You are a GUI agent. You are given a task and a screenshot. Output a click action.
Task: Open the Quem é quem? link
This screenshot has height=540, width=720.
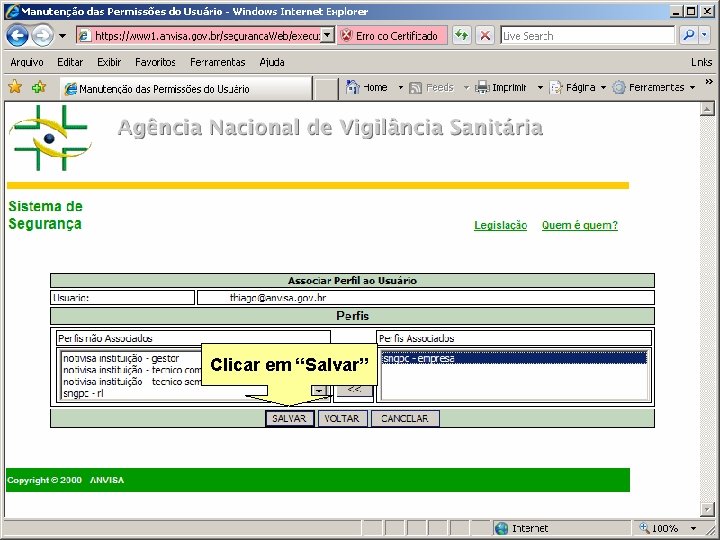pos(579,225)
